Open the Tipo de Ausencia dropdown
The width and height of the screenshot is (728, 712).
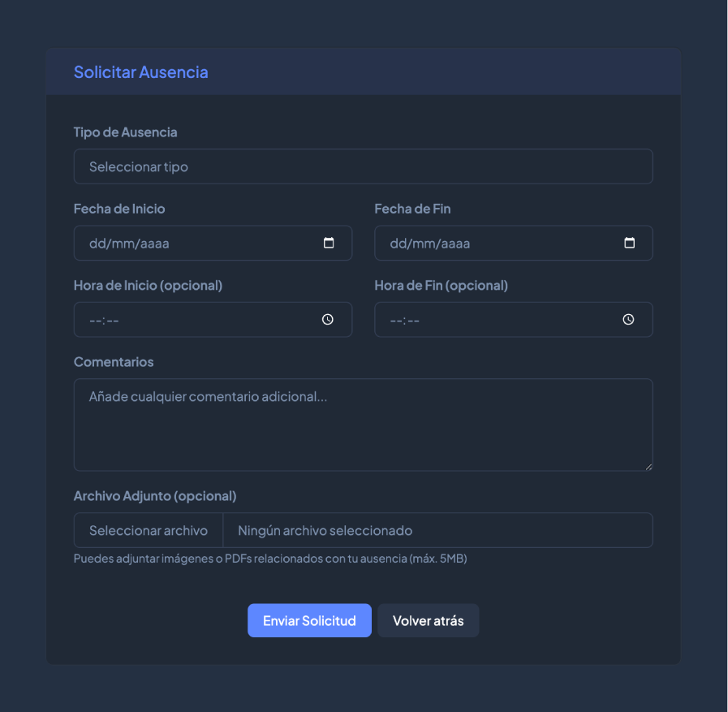(x=363, y=166)
